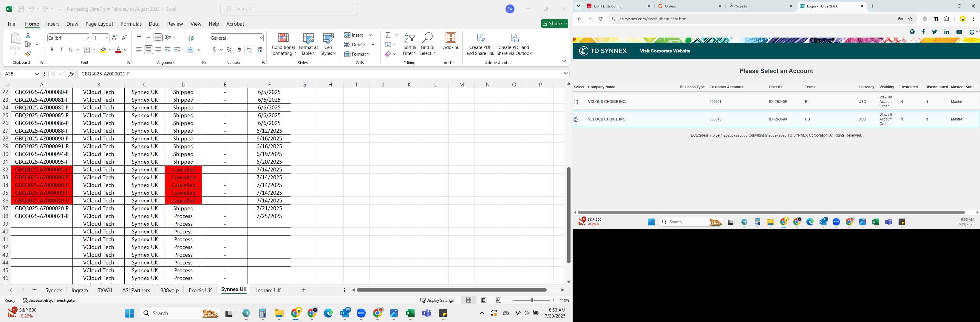Open the General number format dropdown
Image resolution: width=980 pixels, height=322 pixels.
261,38
